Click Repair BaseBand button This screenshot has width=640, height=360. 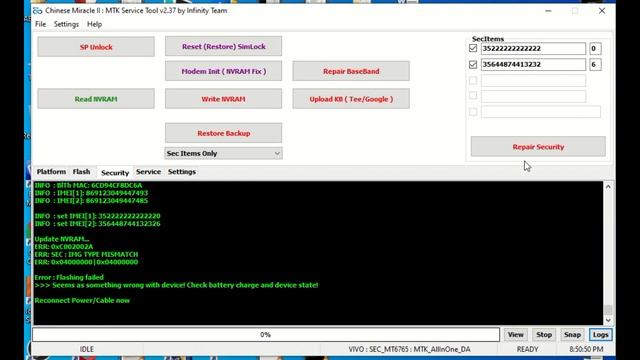coord(351,71)
